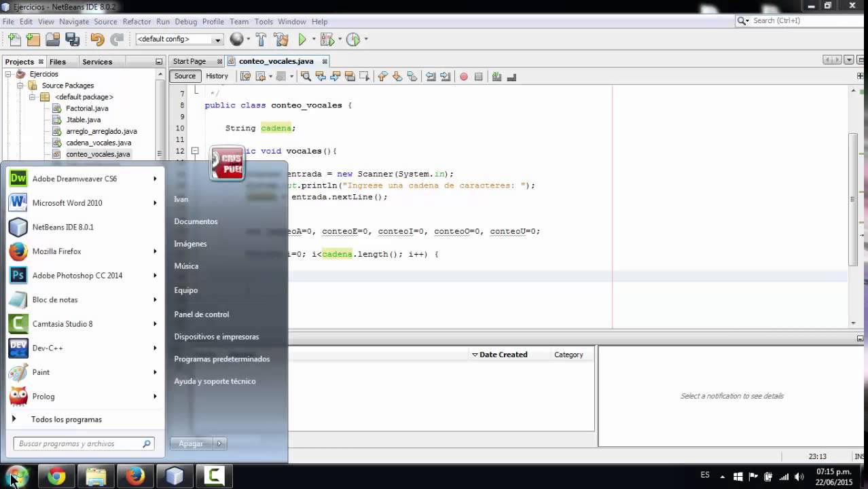Toggle rectangular selection in editor toolbar

pos(365,77)
